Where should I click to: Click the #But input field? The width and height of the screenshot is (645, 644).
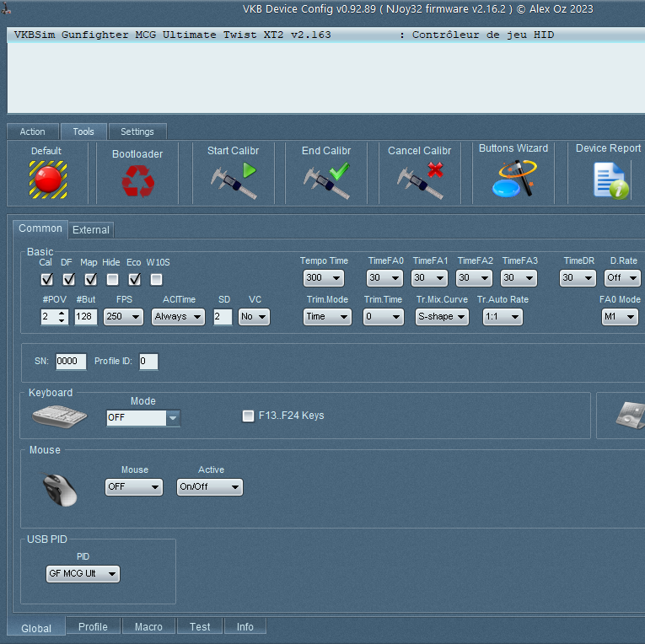[x=85, y=317]
